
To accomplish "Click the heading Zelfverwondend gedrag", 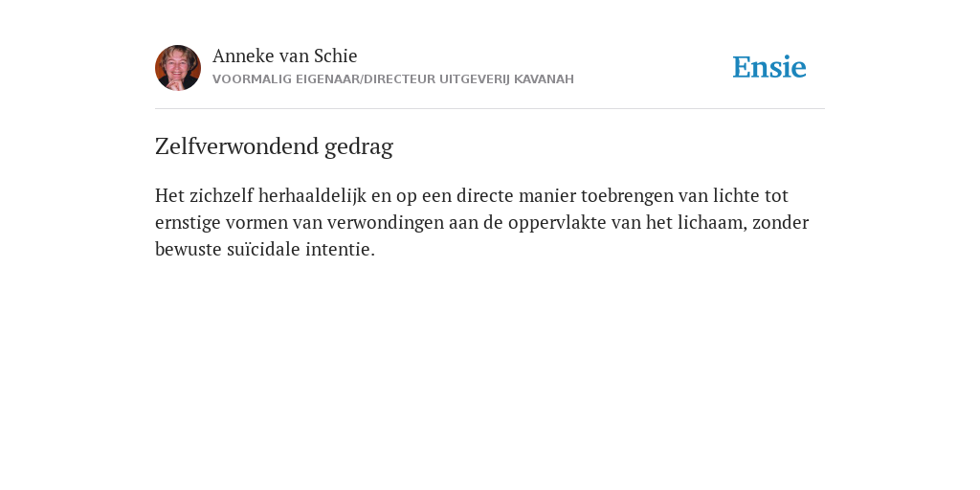I will point(274,146).
